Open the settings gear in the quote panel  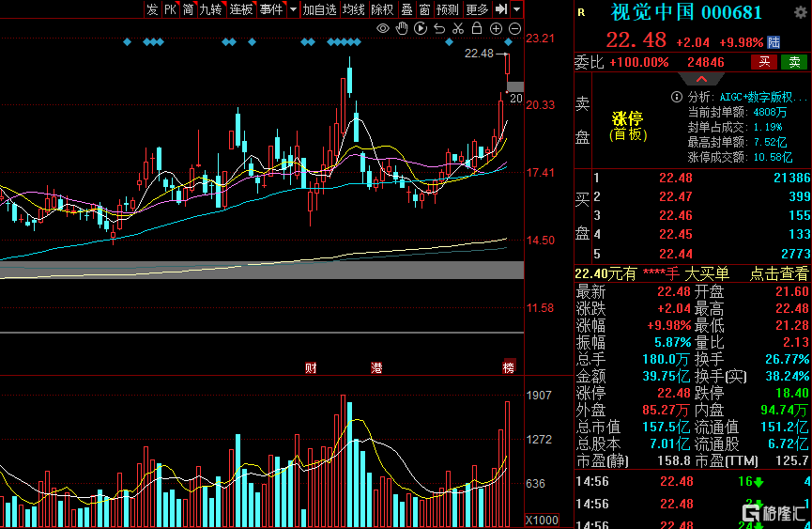(801, 13)
